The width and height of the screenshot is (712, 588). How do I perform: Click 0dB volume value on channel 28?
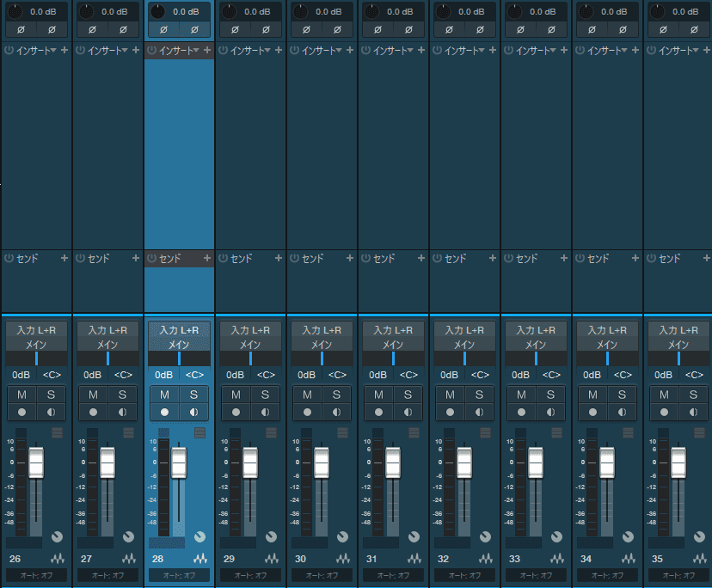pos(163,375)
